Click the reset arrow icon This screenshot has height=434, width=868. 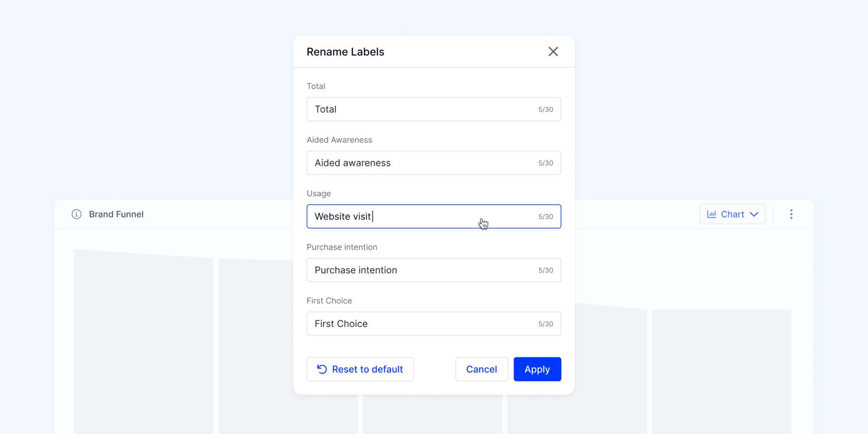322,369
